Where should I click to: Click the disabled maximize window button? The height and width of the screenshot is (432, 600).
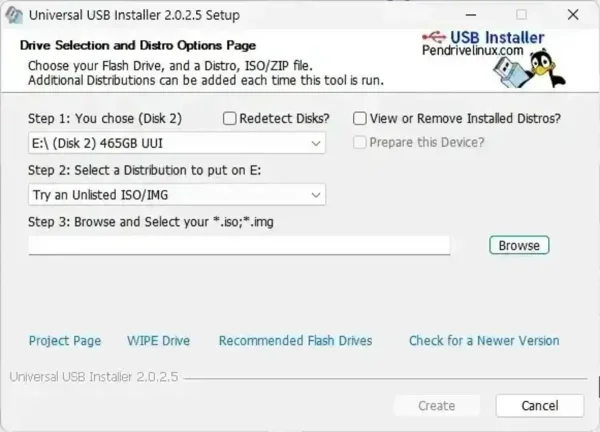coord(522,15)
